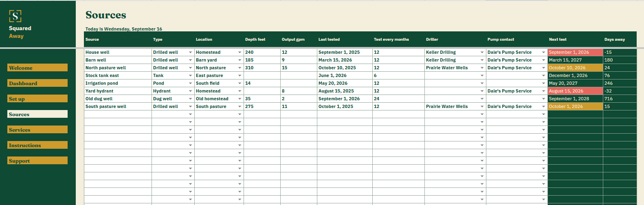
Task: Select location 'Old homestead' cell
Action: [219, 99]
